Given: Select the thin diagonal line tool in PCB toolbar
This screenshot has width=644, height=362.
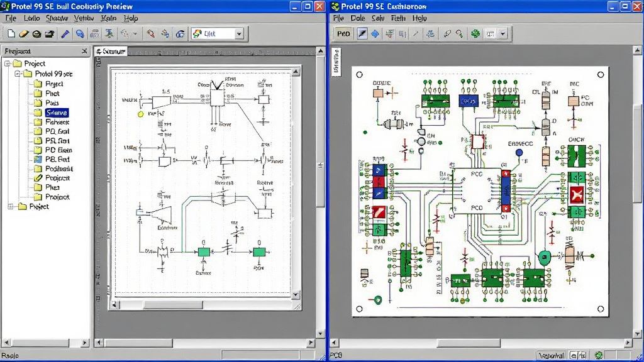Looking at the screenshot, I should coord(416,34).
